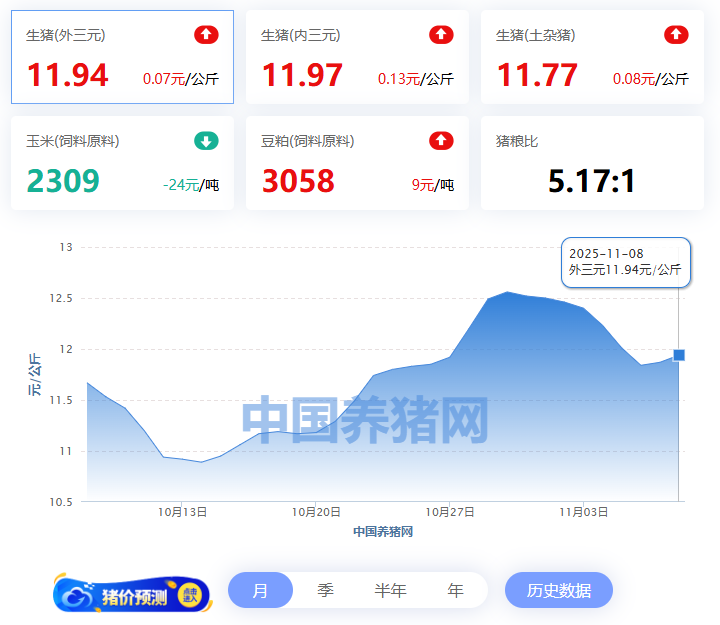Select the 豆粕(饲料原料) 3058 card

[357, 164]
